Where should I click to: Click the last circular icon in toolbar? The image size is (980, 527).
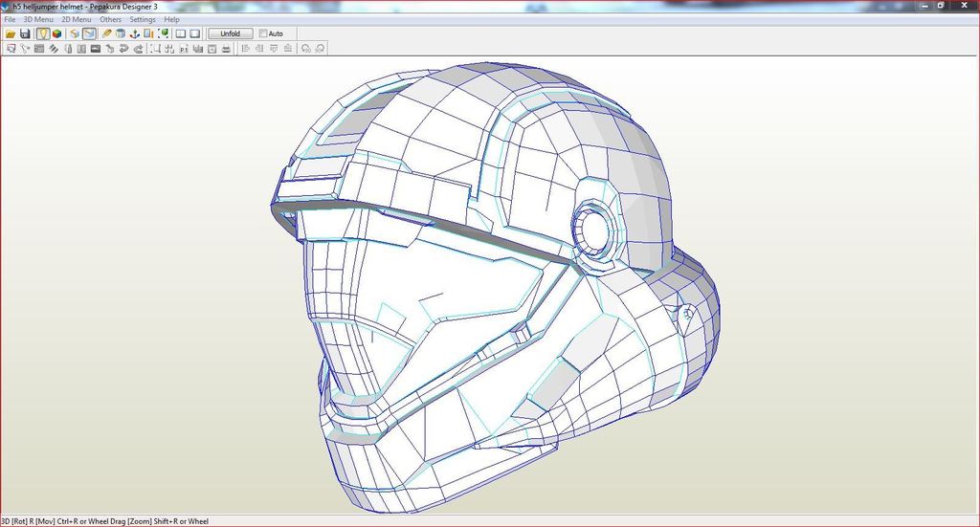pyautogui.click(x=320, y=48)
